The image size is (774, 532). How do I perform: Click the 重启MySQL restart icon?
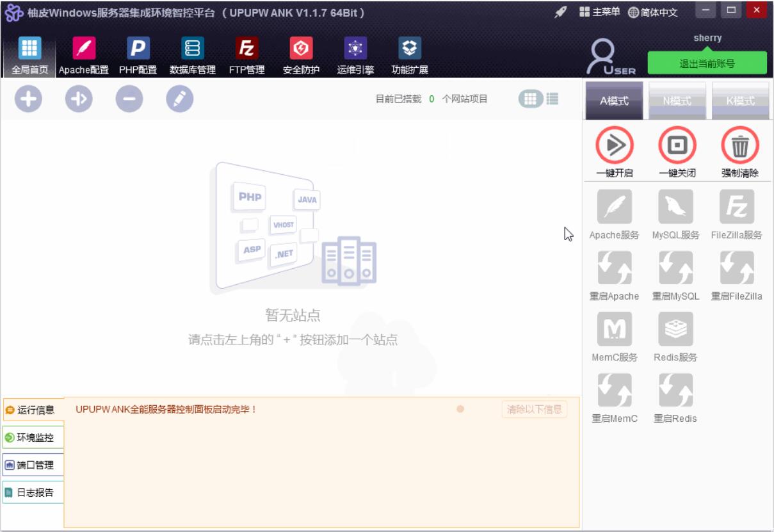point(676,268)
